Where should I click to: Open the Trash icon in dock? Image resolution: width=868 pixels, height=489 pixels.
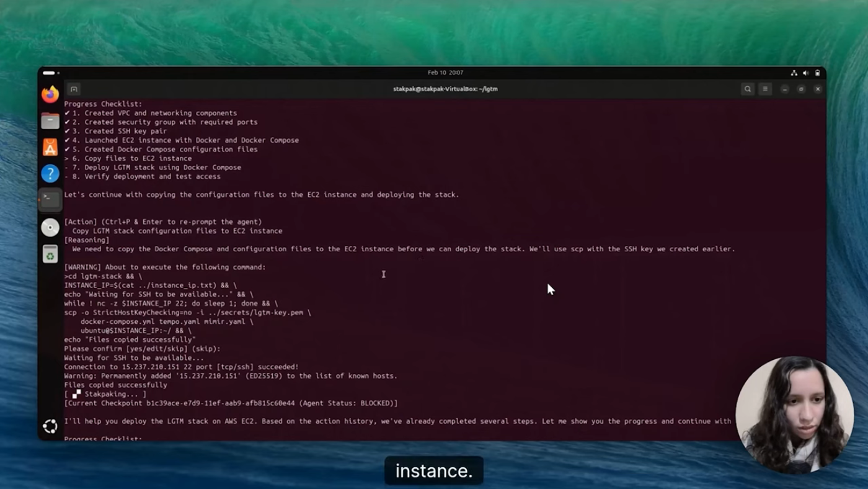[50, 254]
